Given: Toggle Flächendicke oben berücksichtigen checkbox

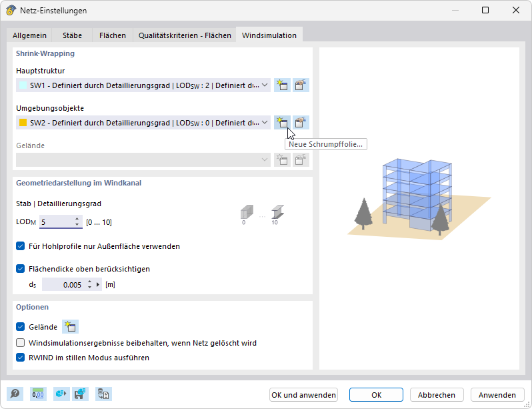Looking at the screenshot, I should (x=21, y=269).
